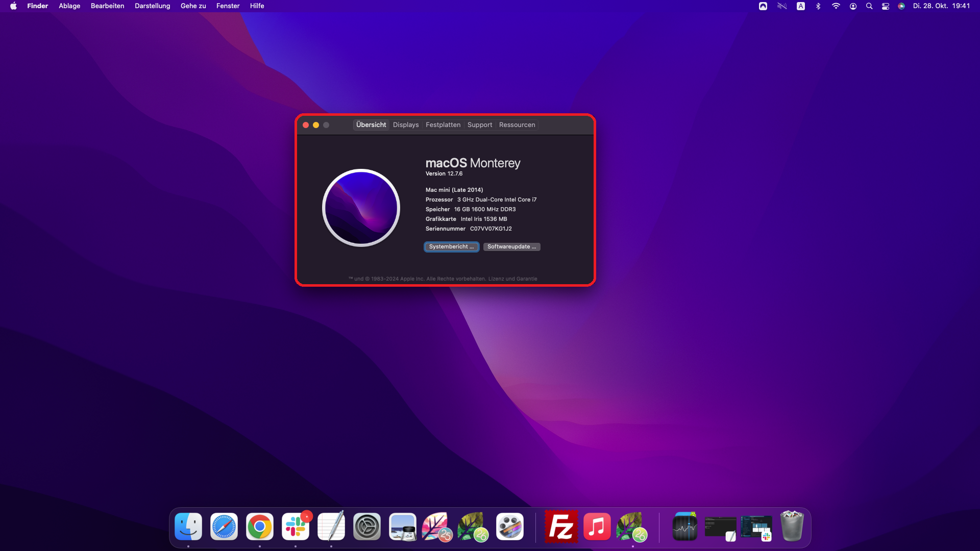Open Slack with the notification badge

pyautogui.click(x=296, y=527)
